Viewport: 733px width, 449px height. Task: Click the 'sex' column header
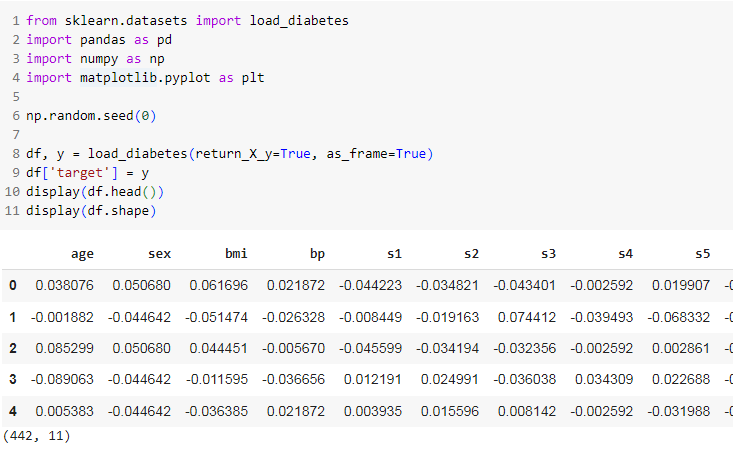tap(159, 254)
